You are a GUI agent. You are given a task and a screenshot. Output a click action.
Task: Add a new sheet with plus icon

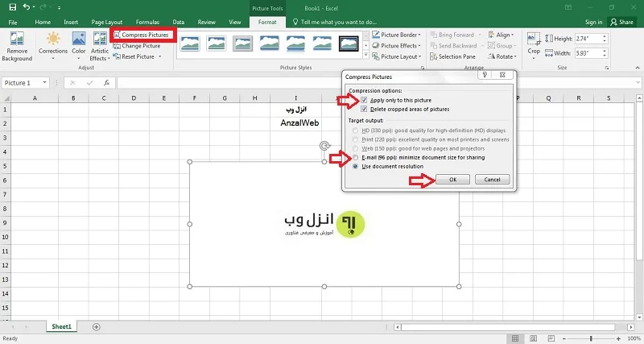(x=96, y=327)
